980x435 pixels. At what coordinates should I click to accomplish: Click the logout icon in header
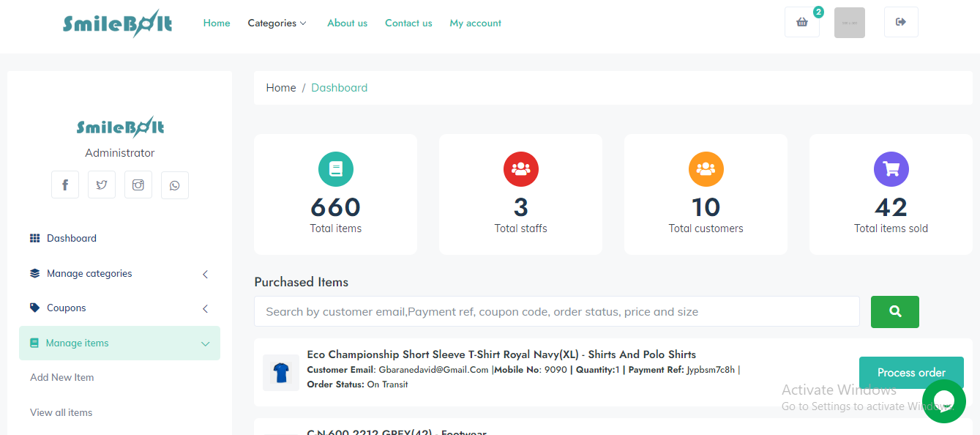click(x=900, y=23)
